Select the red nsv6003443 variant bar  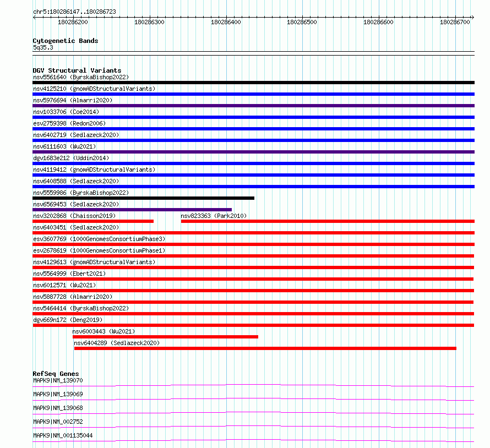point(165,337)
